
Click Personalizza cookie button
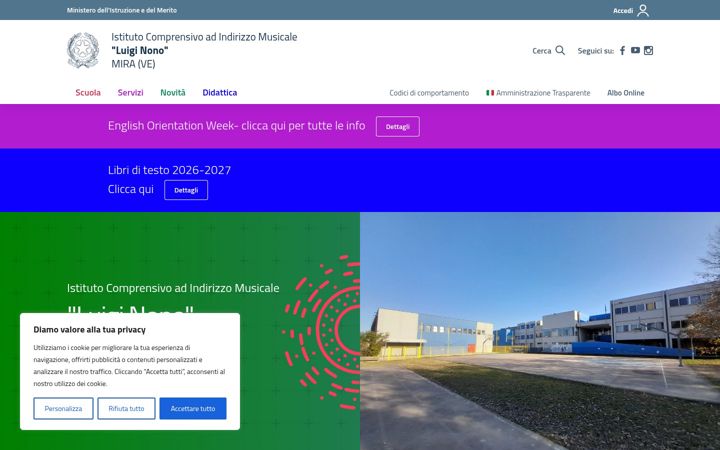[63, 408]
